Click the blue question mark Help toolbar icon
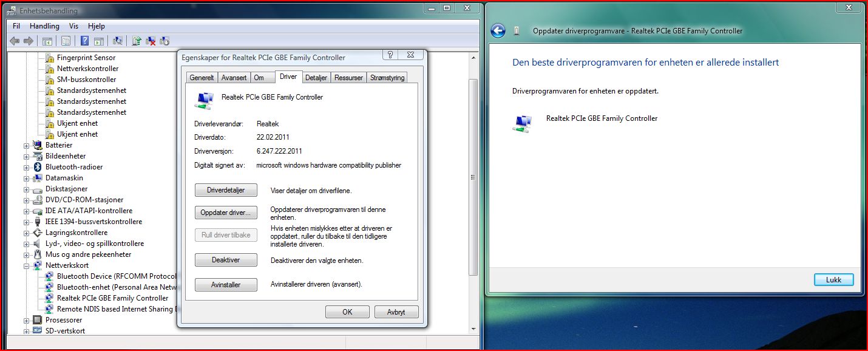Image resolution: width=868 pixels, height=351 pixels. tap(84, 41)
